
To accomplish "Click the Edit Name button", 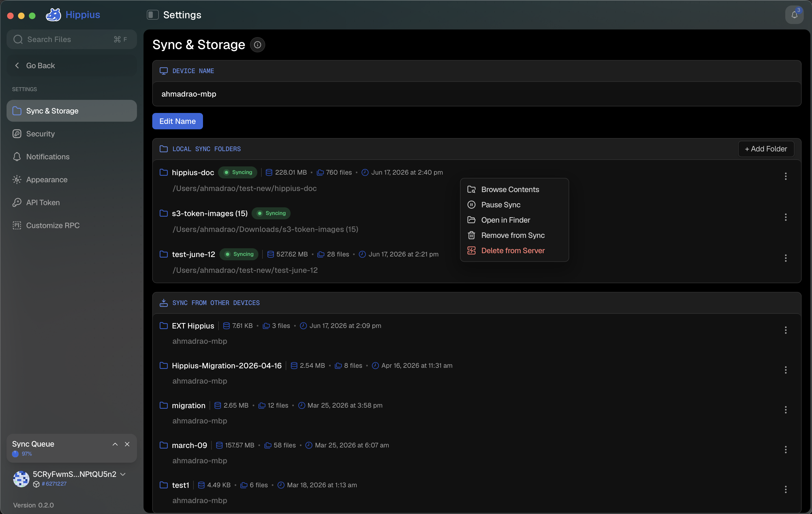I will pos(177,121).
